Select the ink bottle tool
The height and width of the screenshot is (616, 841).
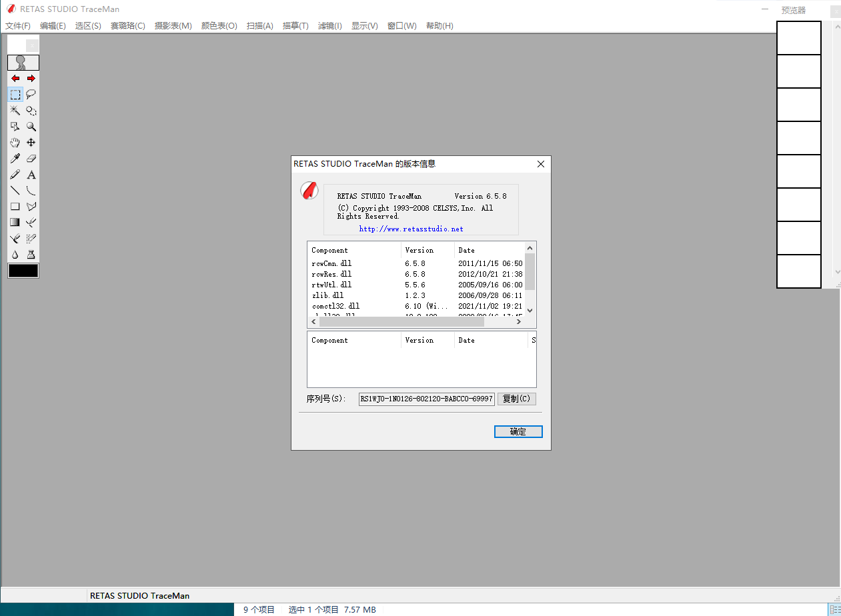click(x=31, y=255)
